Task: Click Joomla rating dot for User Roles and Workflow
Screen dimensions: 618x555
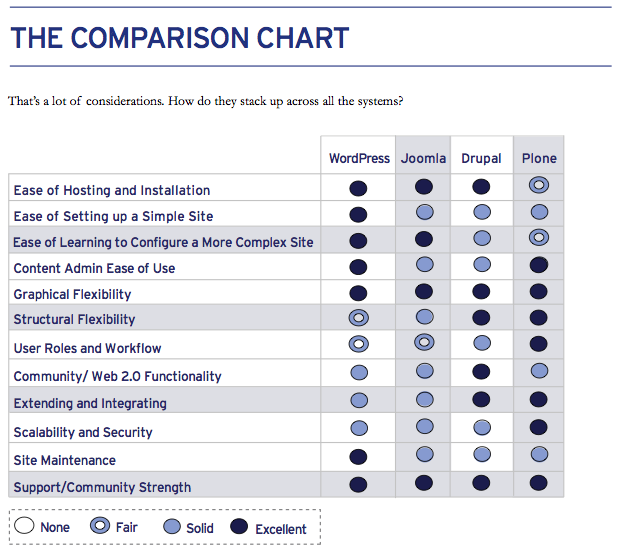Action: click(x=424, y=343)
